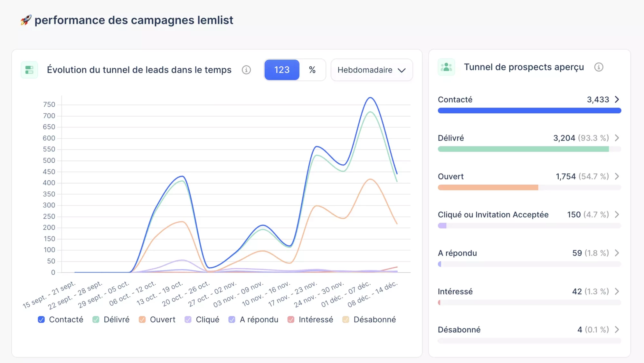This screenshot has height=363, width=644.
Task: Click the 3,204 (93.3 %) Délivré value
Action: tap(581, 138)
